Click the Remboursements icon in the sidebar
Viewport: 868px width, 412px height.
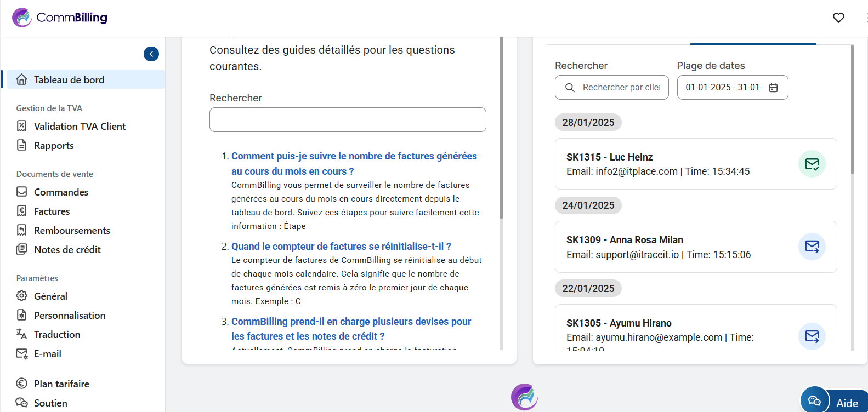(22, 231)
